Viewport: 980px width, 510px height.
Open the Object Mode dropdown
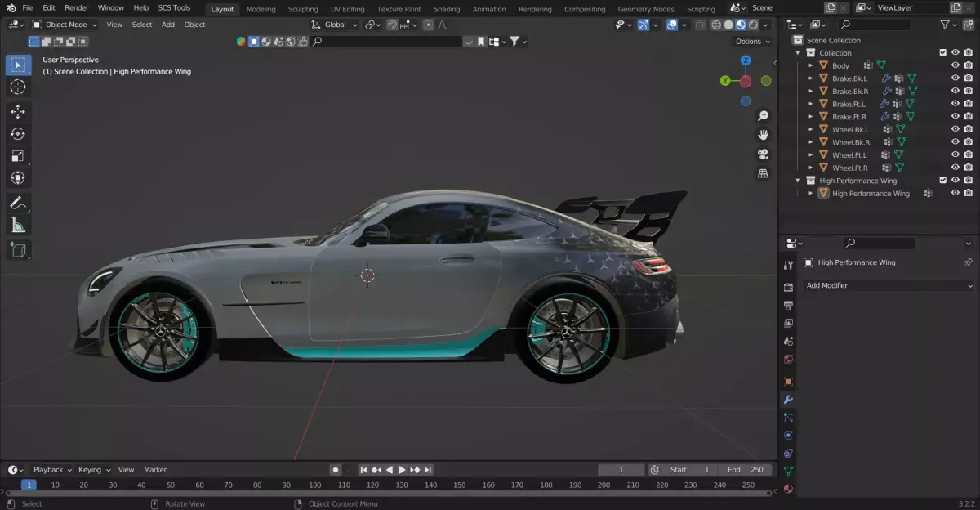click(x=65, y=25)
